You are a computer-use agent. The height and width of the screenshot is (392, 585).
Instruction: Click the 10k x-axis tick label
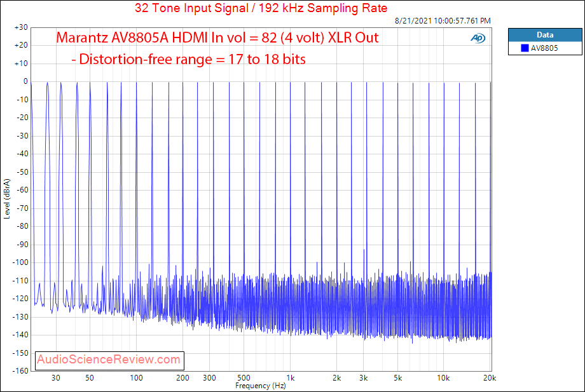coord(443,378)
